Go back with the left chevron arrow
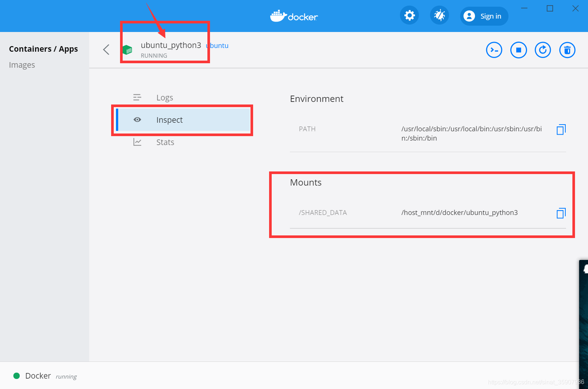This screenshot has width=588, height=389. point(106,49)
